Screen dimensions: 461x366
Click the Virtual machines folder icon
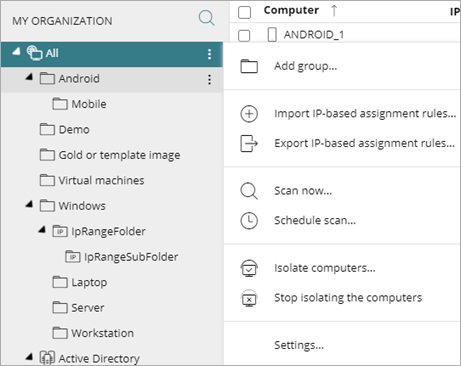47,180
